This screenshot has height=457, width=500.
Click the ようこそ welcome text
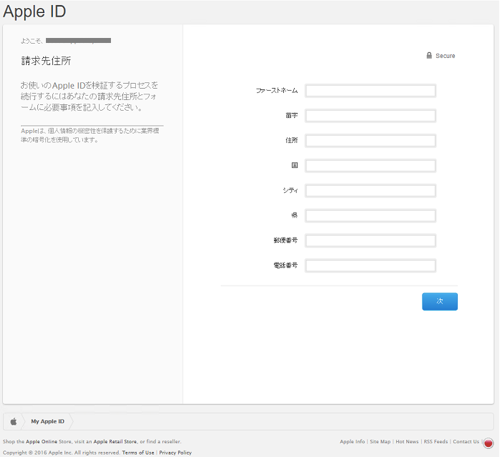click(31, 41)
